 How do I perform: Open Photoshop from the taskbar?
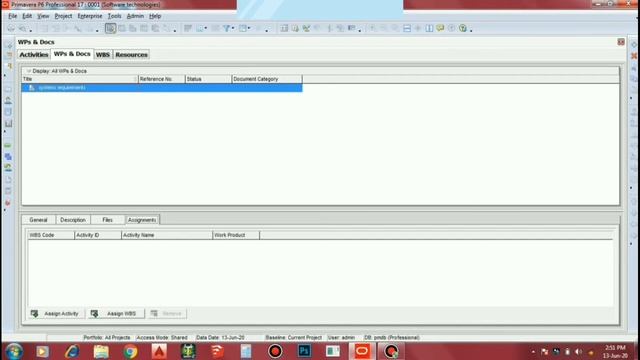tap(304, 351)
